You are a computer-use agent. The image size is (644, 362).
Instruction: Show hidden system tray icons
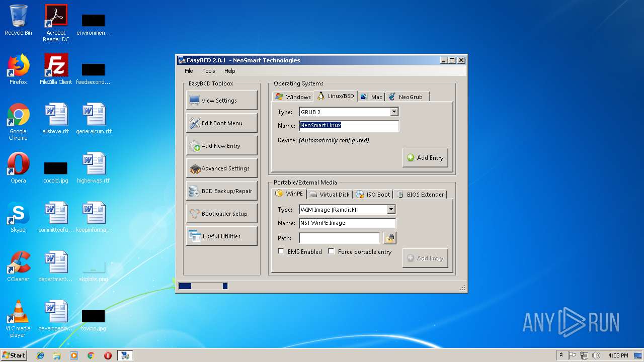tap(561, 355)
